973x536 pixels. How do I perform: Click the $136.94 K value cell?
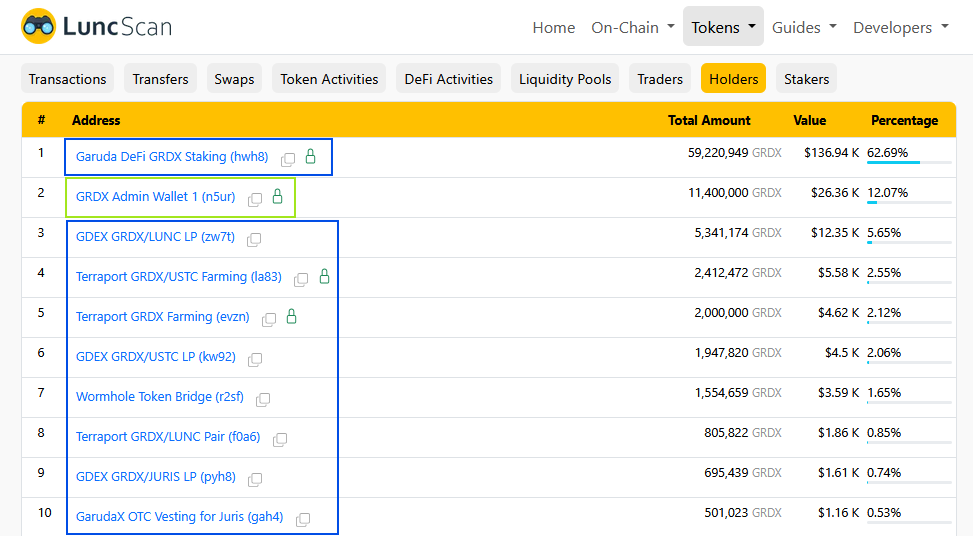point(832,153)
